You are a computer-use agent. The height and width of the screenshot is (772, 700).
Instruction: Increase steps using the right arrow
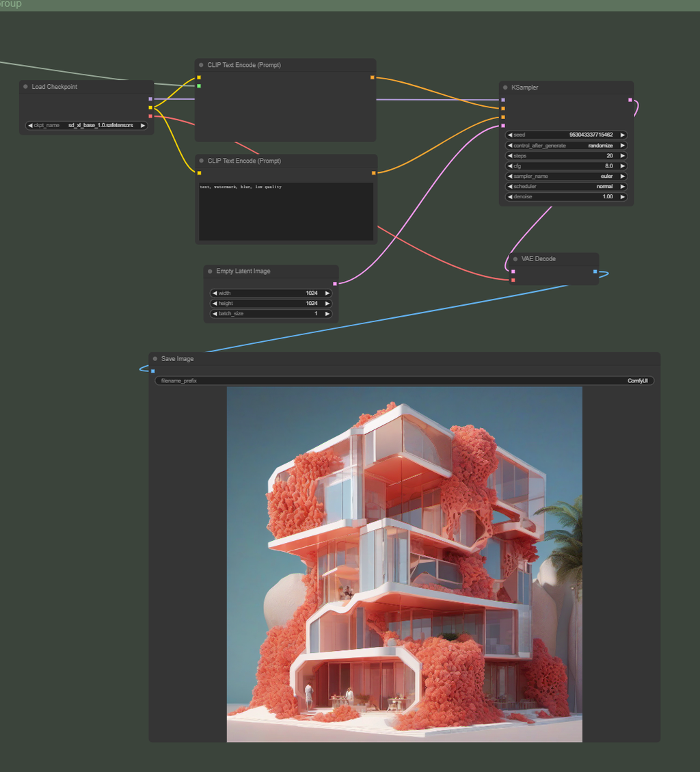pos(621,155)
